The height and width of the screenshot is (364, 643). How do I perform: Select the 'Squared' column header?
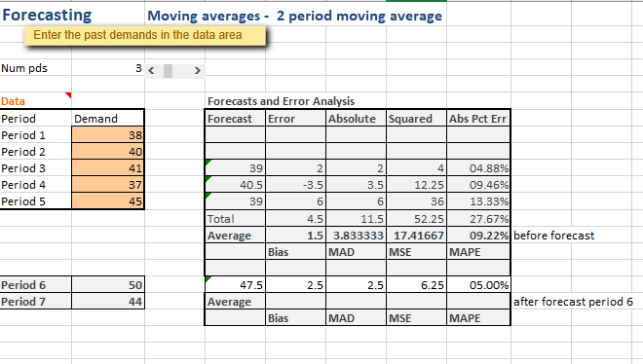[x=416, y=119]
